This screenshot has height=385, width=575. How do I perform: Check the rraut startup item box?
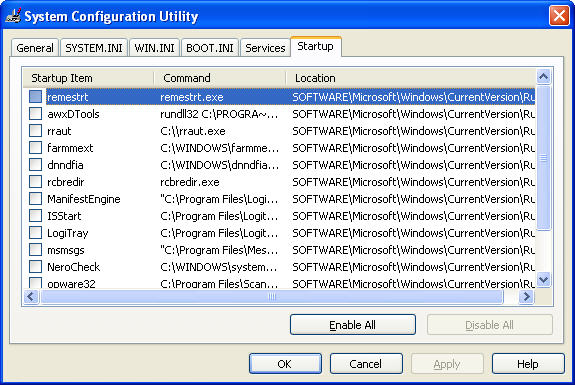pos(36,131)
